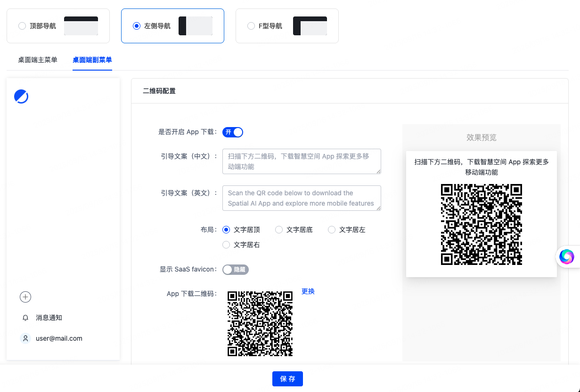
Task: Select the 顶部导航 radio option
Action: point(22,26)
